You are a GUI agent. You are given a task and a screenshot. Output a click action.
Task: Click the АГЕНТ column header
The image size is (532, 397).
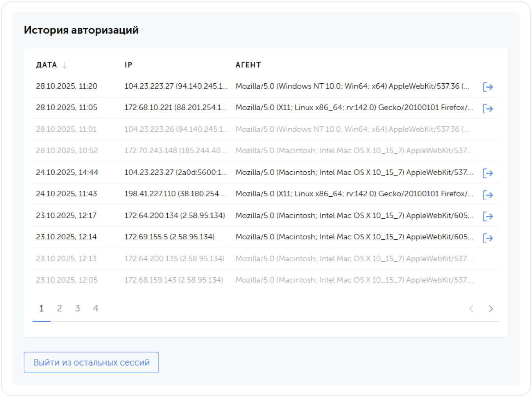point(248,65)
